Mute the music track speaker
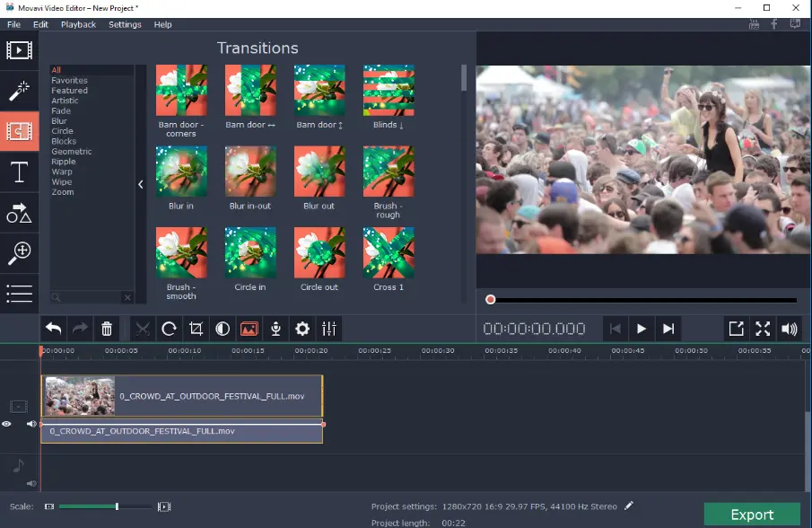812x528 pixels. tap(31, 483)
